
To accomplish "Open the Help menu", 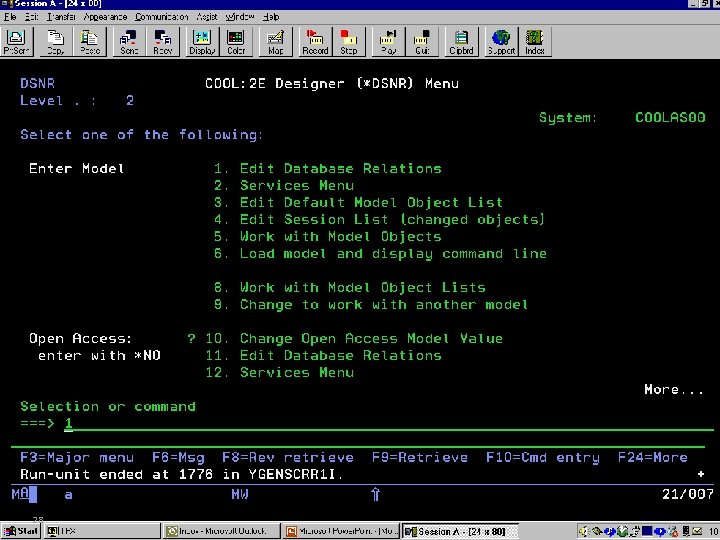I will point(271,17).
